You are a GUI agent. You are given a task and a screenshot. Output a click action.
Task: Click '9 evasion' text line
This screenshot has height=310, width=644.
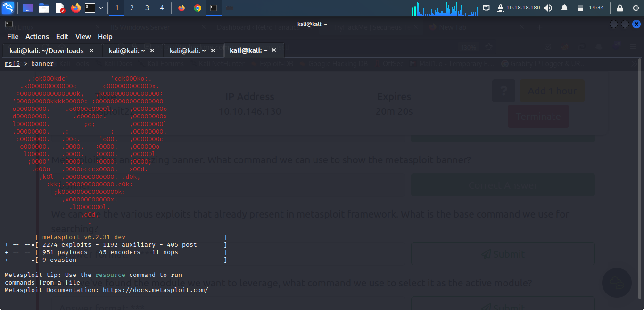[59, 260]
